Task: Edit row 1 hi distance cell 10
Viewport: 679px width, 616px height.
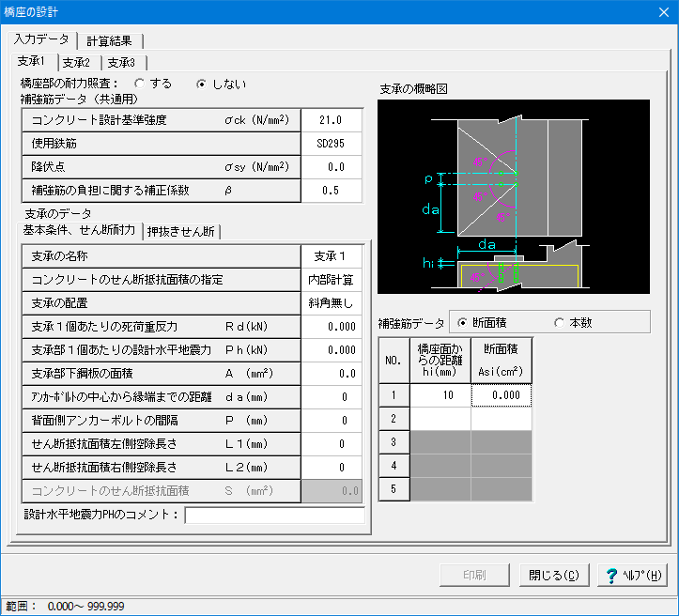Action: point(440,394)
